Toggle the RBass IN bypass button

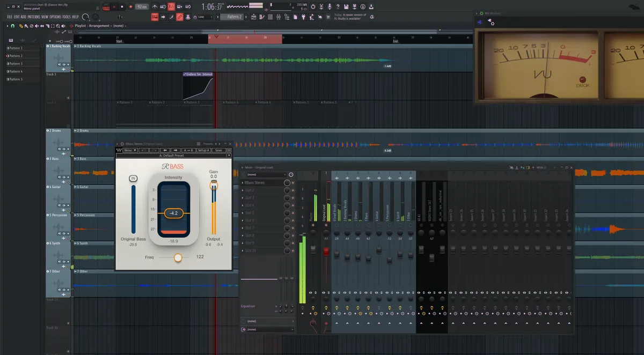(133, 179)
